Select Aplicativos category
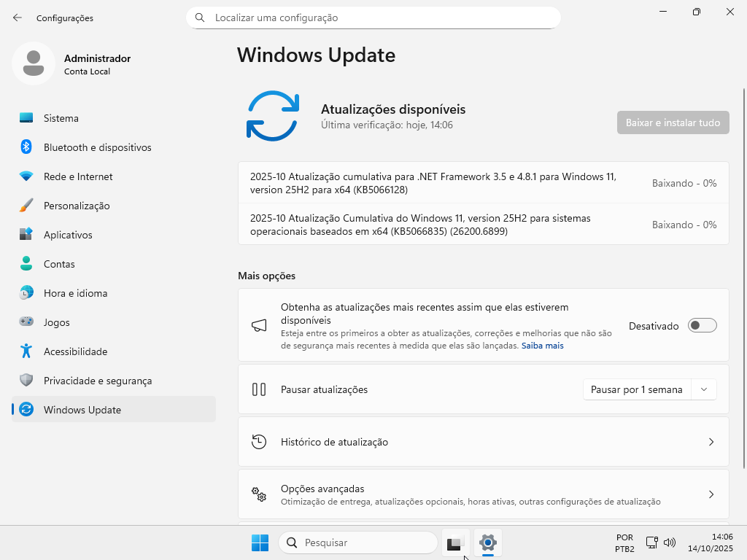This screenshot has width=747, height=560. 114,234
